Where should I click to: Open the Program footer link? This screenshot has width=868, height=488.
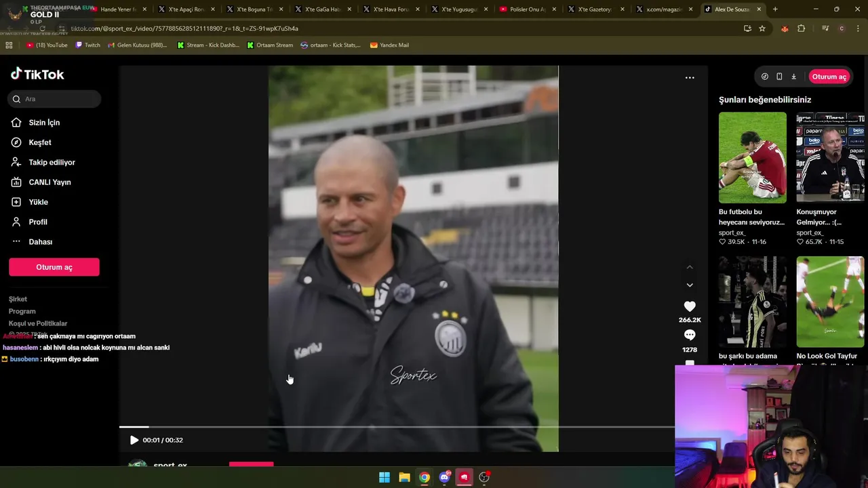click(x=22, y=311)
